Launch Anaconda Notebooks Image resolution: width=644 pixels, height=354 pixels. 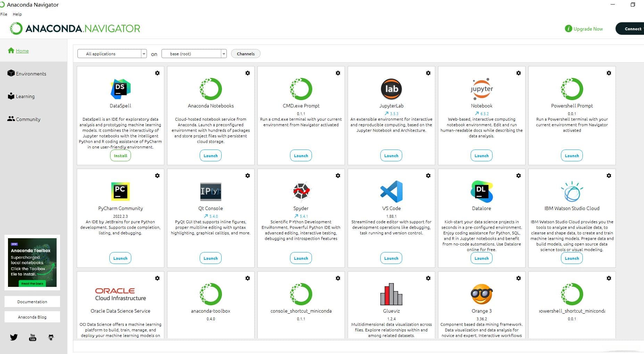pyautogui.click(x=210, y=155)
